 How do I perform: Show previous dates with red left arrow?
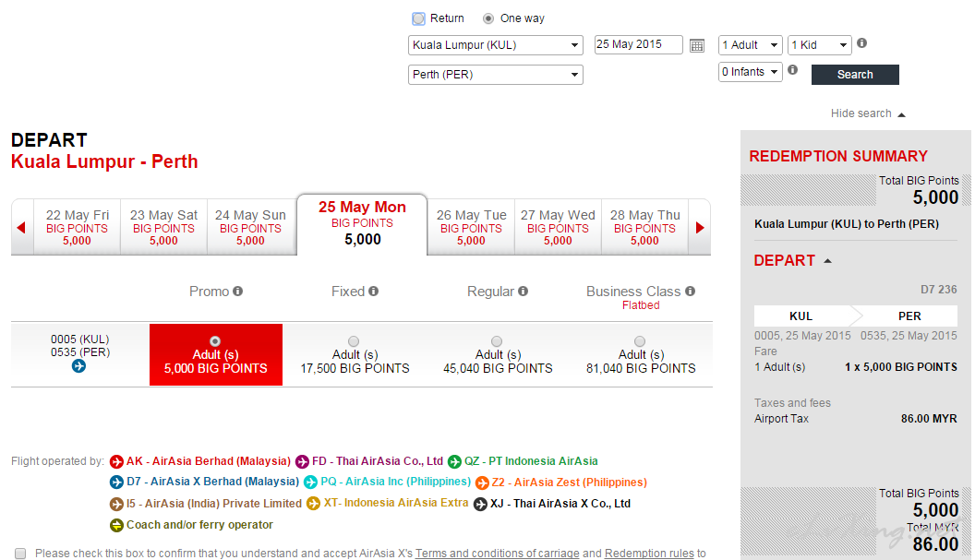click(21, 228)
